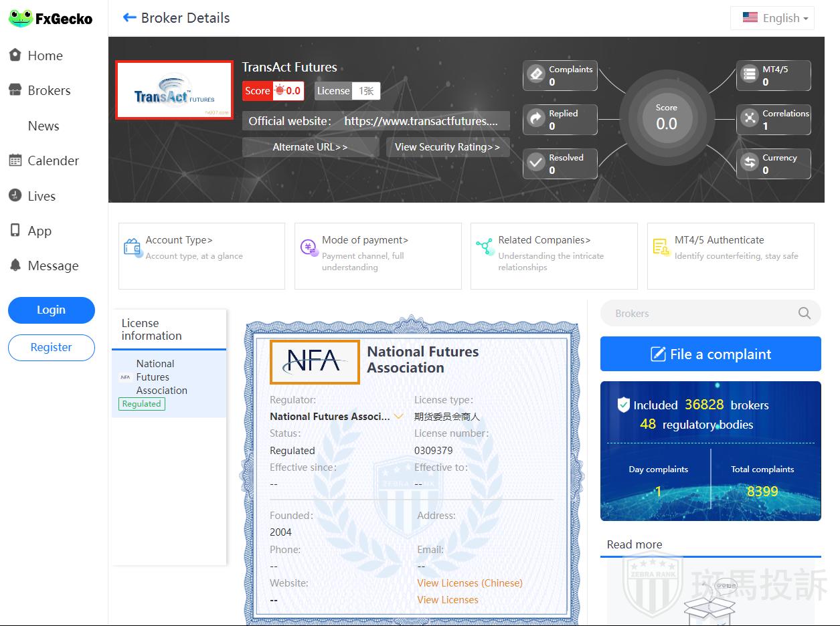Open the English language dropdown

tap(772, 18)
